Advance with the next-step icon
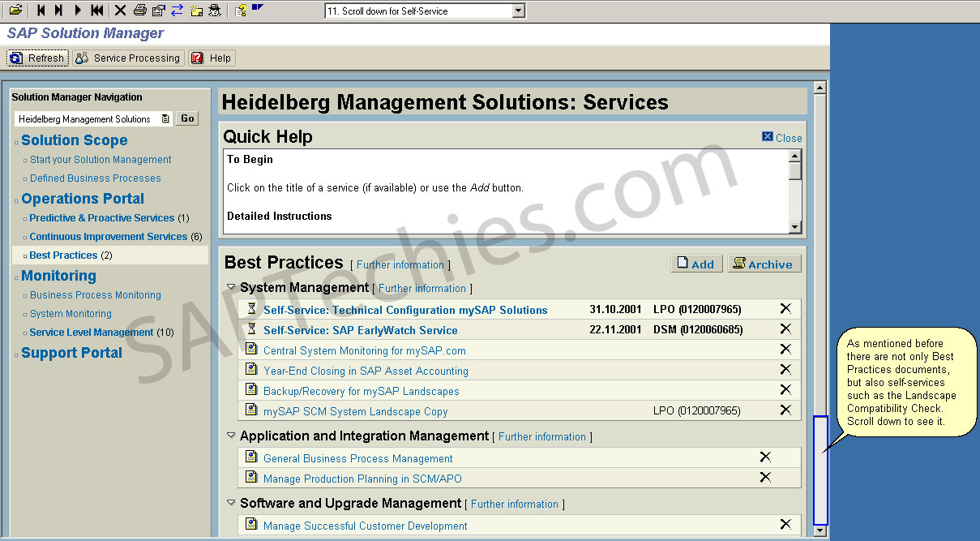 click(58, 11)
